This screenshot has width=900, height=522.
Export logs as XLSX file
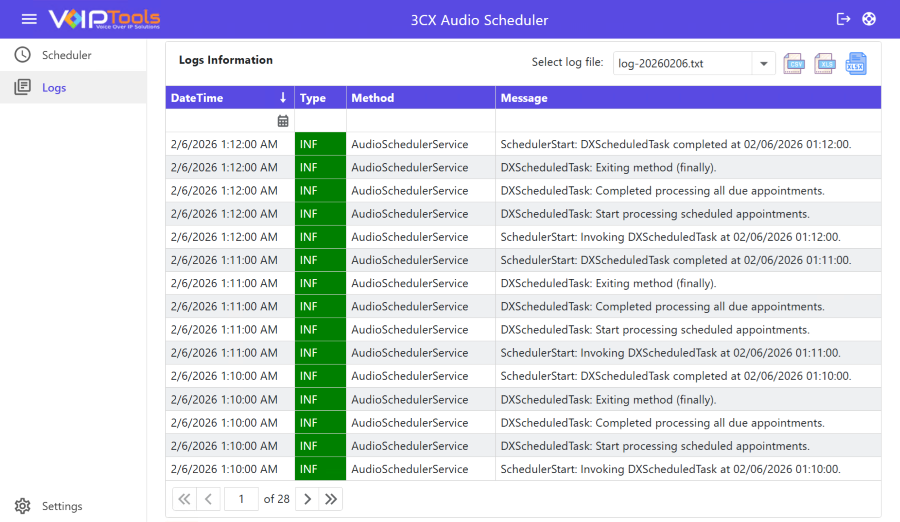[x=856, y=64]
